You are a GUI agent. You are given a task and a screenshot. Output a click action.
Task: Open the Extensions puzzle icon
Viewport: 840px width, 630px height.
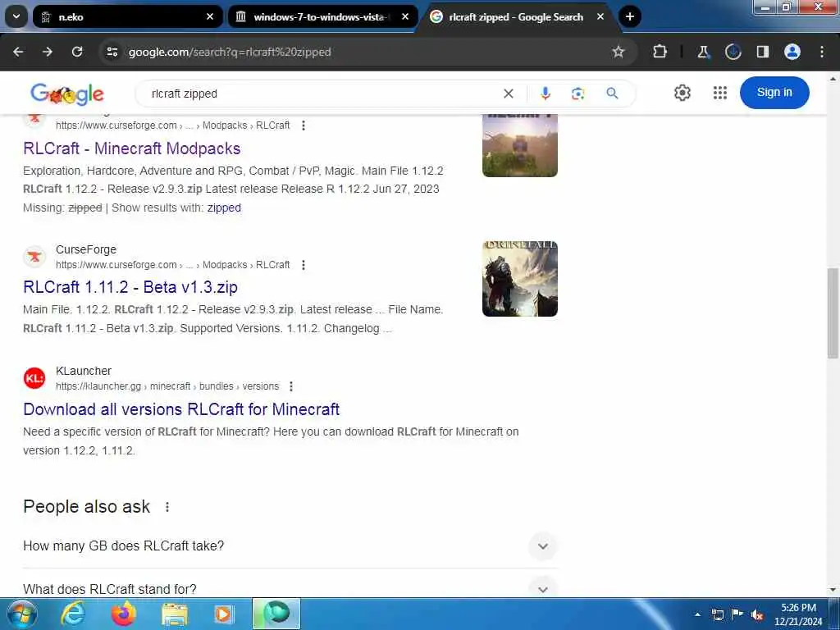click(x=660, y=52)
